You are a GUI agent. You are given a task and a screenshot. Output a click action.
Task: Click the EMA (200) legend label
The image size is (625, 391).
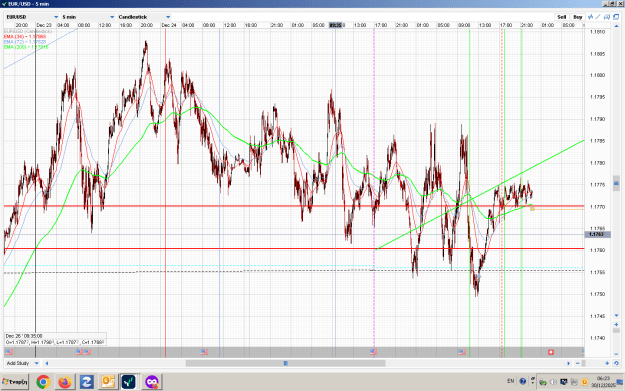[26, 47]
